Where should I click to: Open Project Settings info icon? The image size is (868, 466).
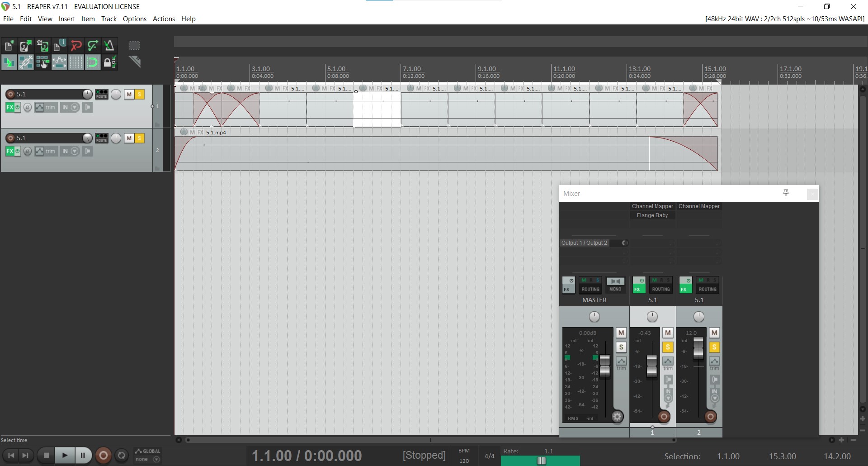click(x=59, y=46)
